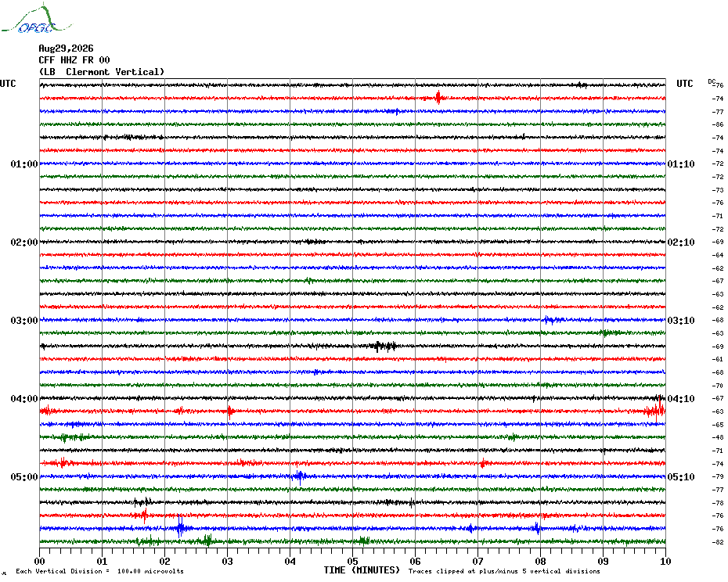The width and height of the screenshot is (728, 582).
Task: Click the LB Clermont Vertical title
Action: (102, 72)
